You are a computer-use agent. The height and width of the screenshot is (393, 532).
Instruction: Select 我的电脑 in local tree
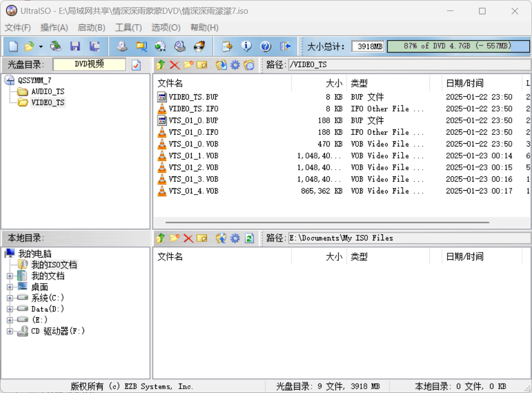(35, 254)
